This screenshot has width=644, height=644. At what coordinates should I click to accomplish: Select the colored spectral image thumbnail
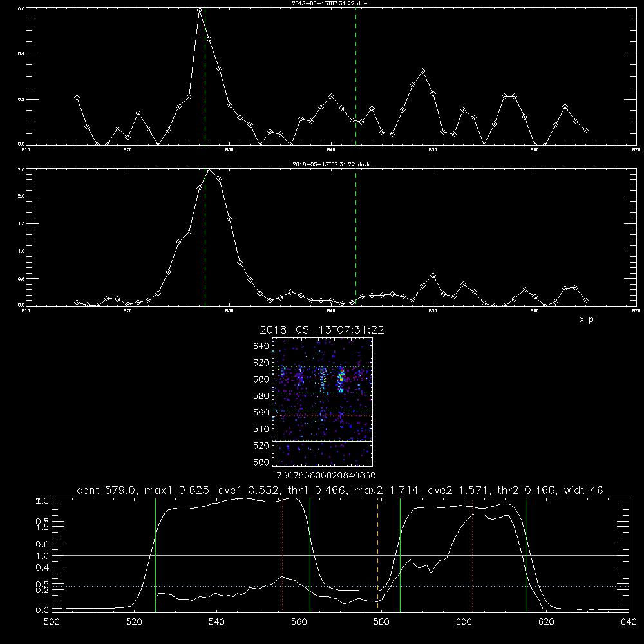pyautogui.click(x=322, y=402)
